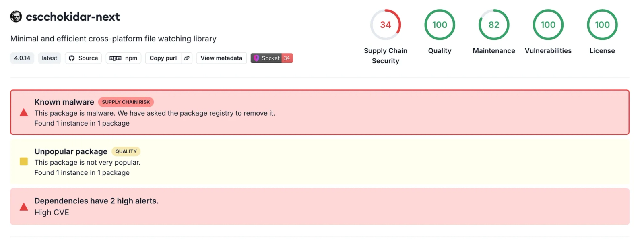Open Supply Chain Security score 34
Viewport: 644px width, 242px height.
click(x=386, y=25)
